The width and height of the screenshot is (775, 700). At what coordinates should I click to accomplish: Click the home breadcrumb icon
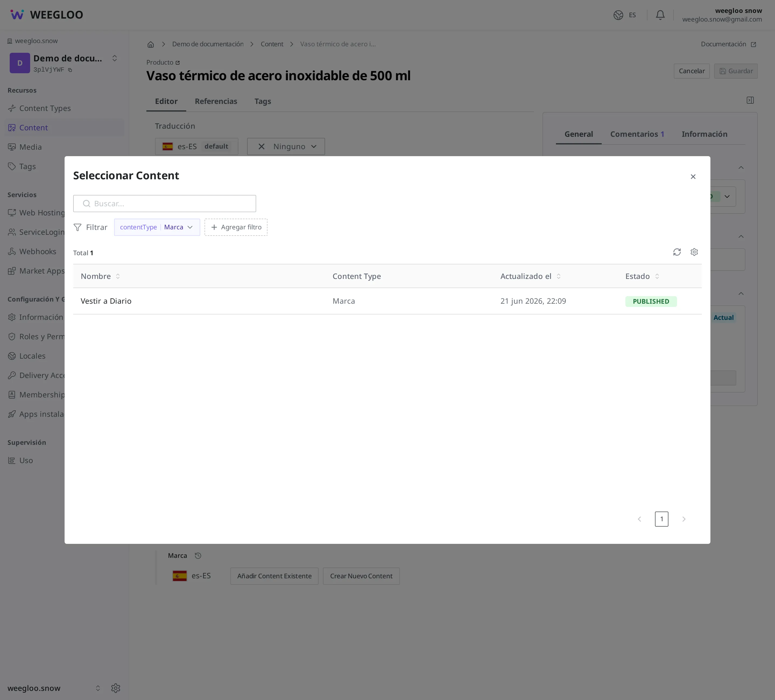click(x=151, y=44)
